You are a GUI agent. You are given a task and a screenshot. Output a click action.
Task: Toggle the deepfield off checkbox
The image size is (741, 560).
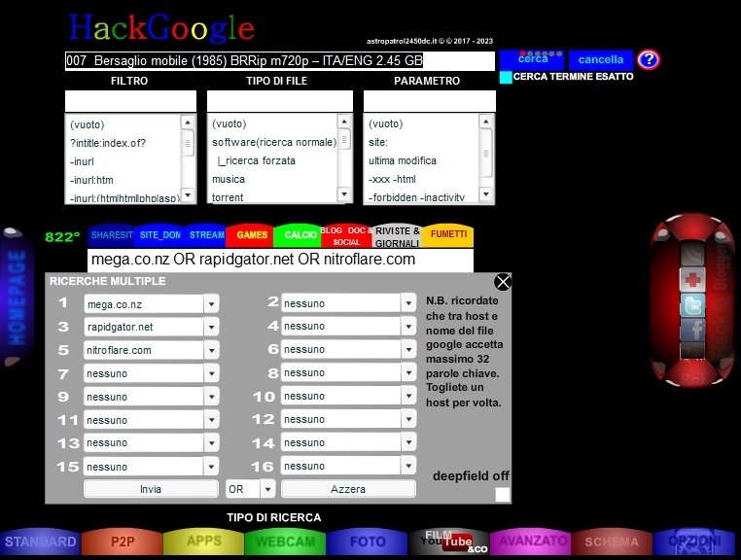(x=503, y=494)
